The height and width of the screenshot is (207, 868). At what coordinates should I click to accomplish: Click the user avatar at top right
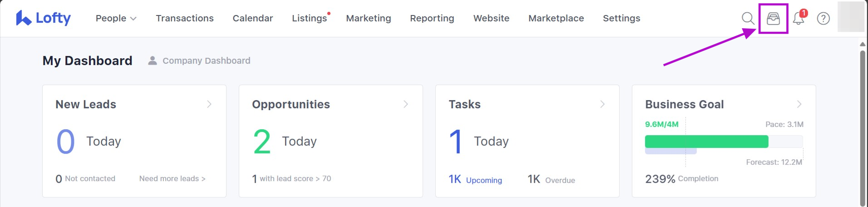[851, 17]
